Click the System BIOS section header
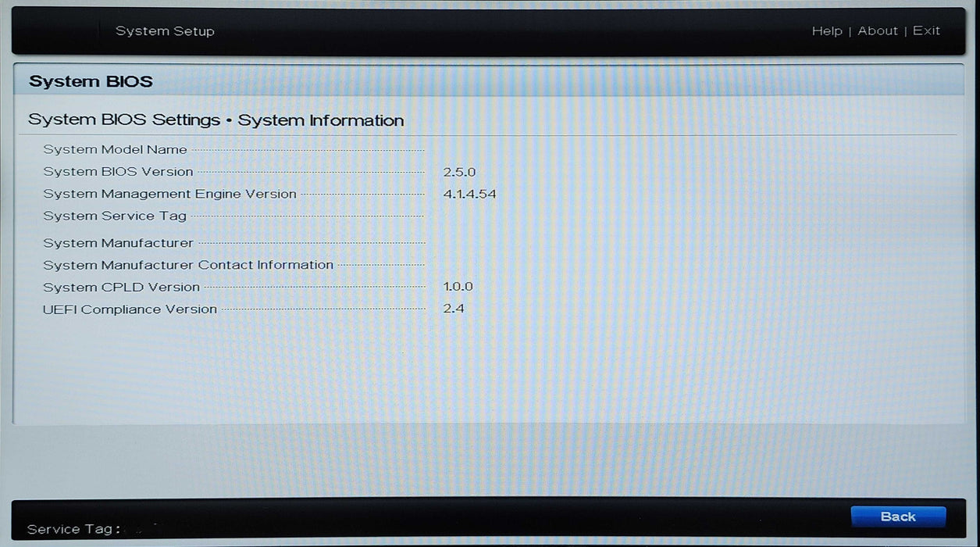 [x=91, y=81]
